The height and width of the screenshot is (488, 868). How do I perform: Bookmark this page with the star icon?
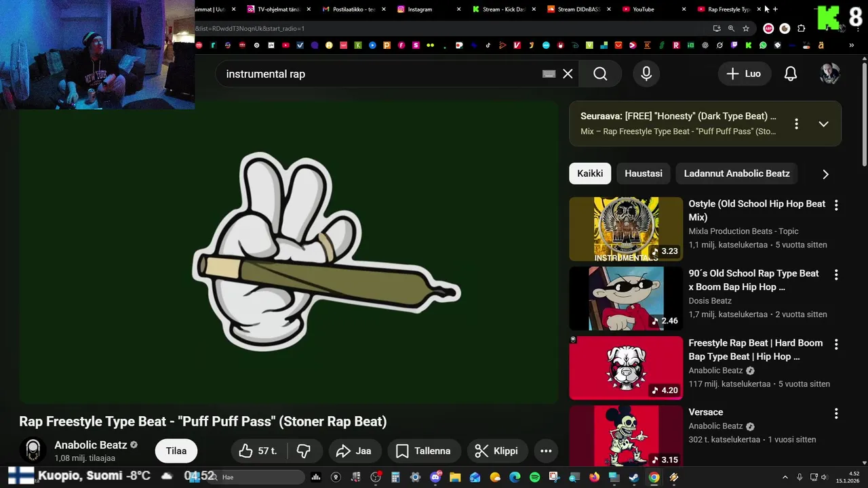tap(746, 28)
